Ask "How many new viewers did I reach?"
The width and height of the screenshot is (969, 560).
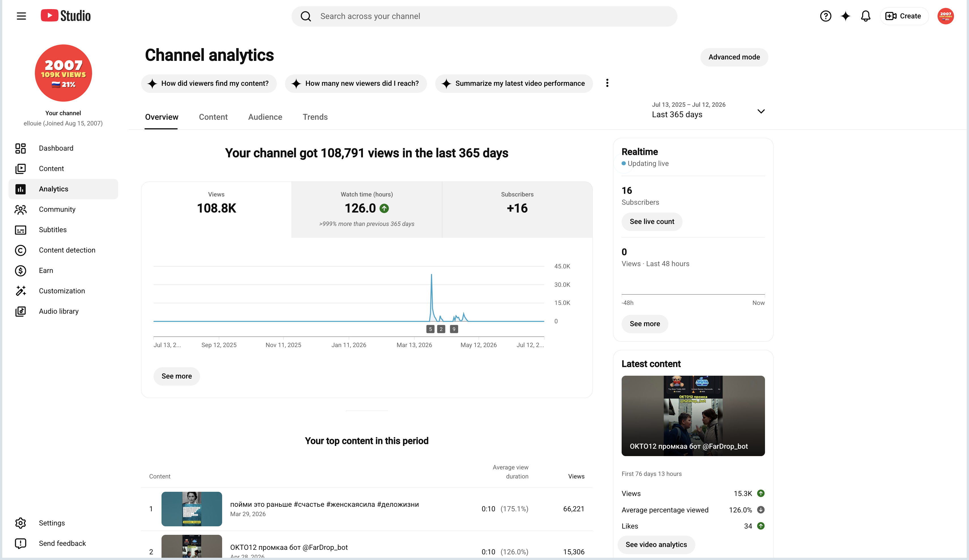coord(356,84)
